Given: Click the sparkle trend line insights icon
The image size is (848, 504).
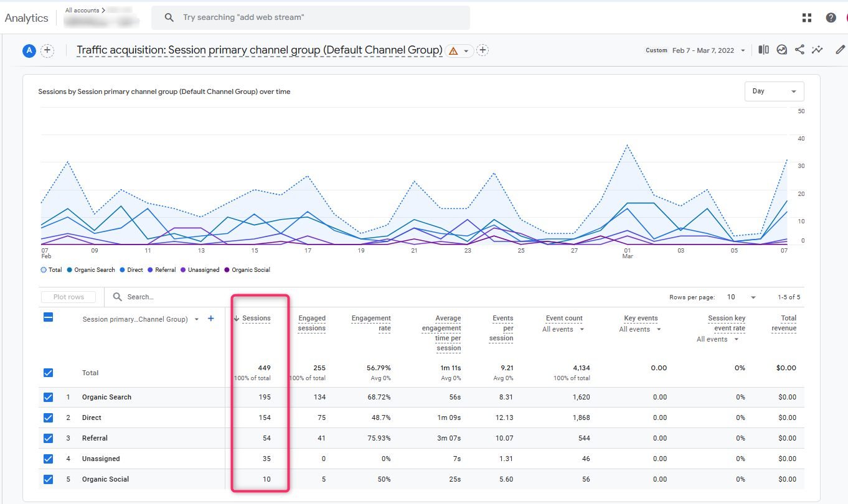Looking at the screenshot, I should point(817,50).
